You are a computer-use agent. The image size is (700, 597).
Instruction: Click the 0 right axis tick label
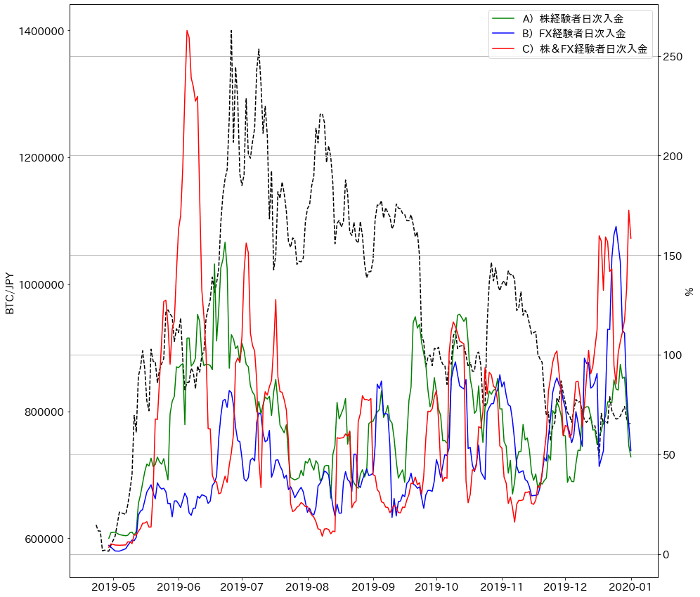click(667, 555)
